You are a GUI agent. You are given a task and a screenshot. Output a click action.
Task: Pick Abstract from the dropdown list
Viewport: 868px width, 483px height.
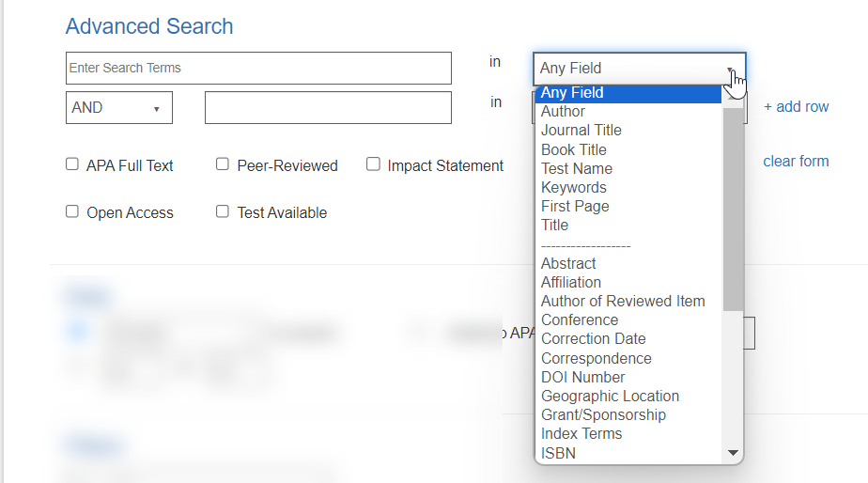tap(628, 263)
